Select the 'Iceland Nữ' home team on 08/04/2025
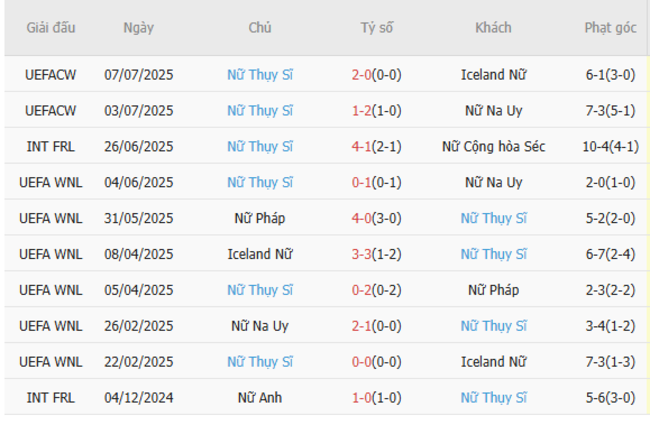Viewport: 650px width, 425px height. tap(260, 254)
